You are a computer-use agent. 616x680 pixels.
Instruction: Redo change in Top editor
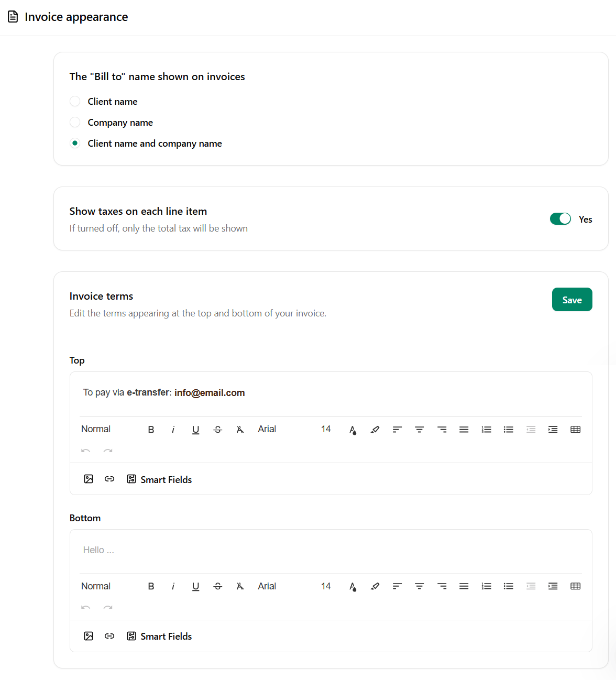[x=108, y=451]
